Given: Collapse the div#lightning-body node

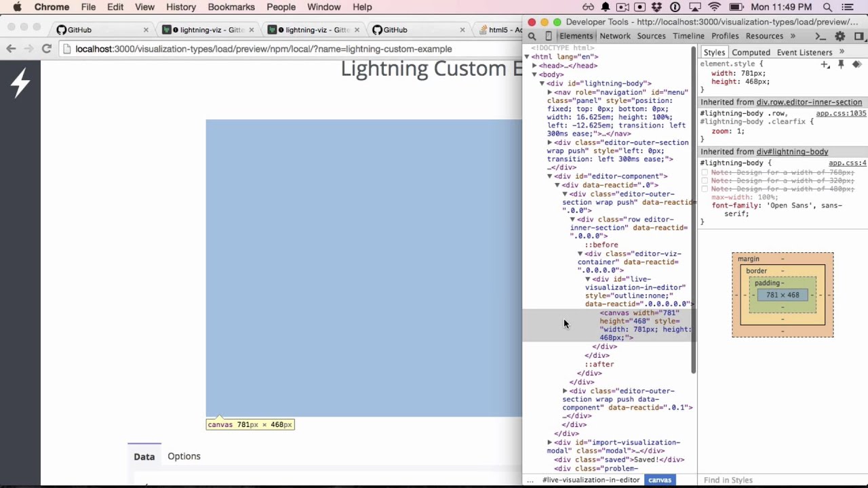Looking at the screenshot, I should (542, 83).
